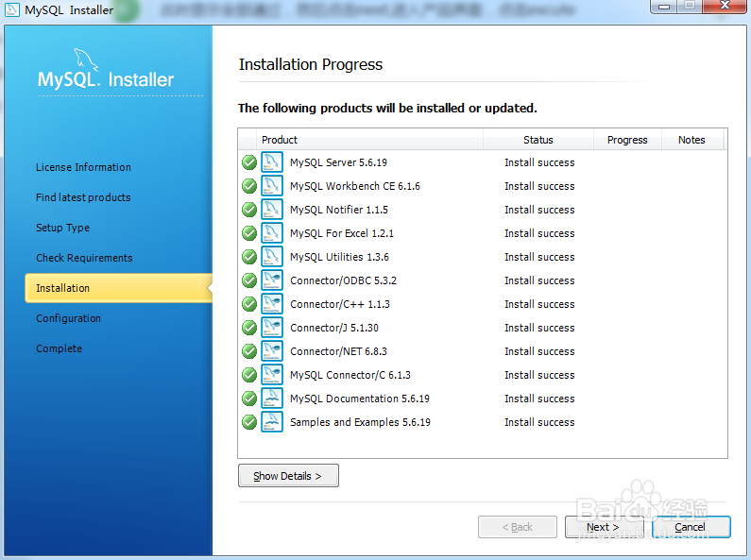Select the MySQL Workbench CE 6.1.6 name
This screenshot has width=751, height=560.
[355, 186]
